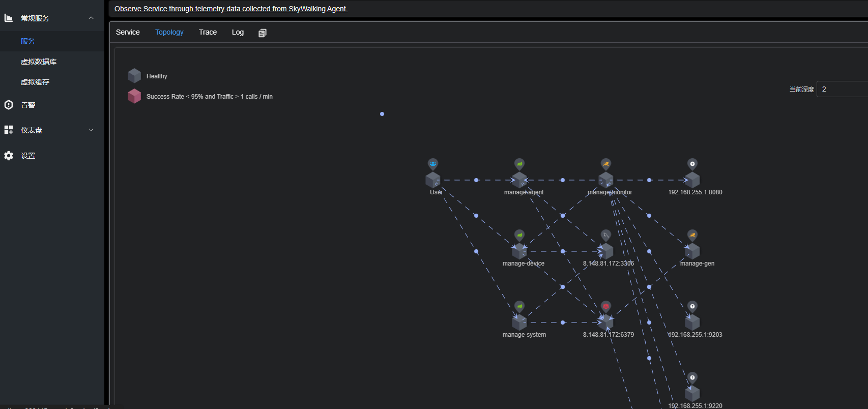Click the 'Healthy' legend text
868x409 pixels.
tap(157, 76)
